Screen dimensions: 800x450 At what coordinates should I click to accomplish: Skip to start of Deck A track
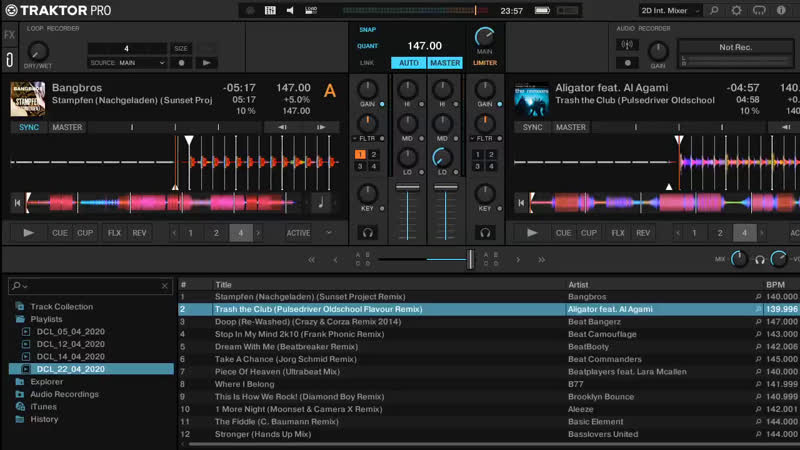(17, 203)
